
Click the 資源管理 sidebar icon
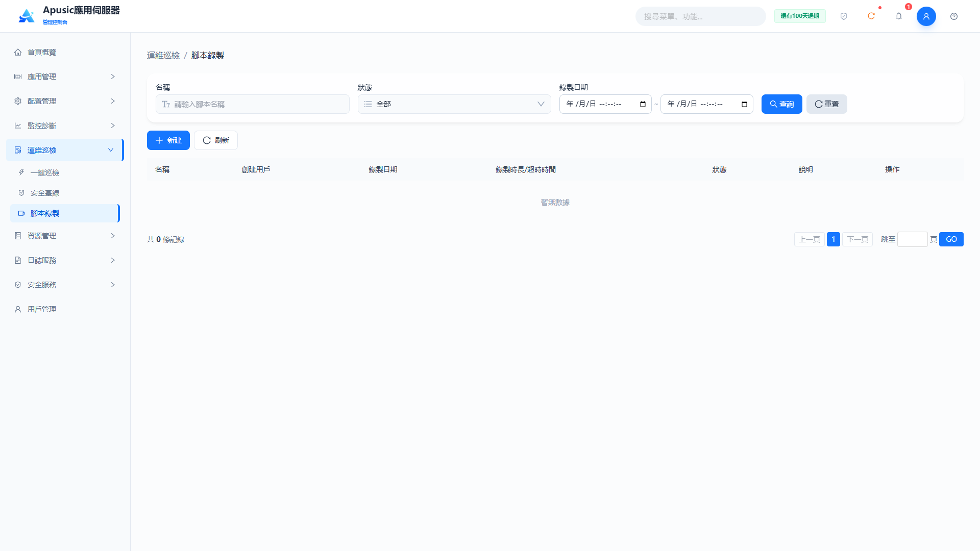click(18, 236)
